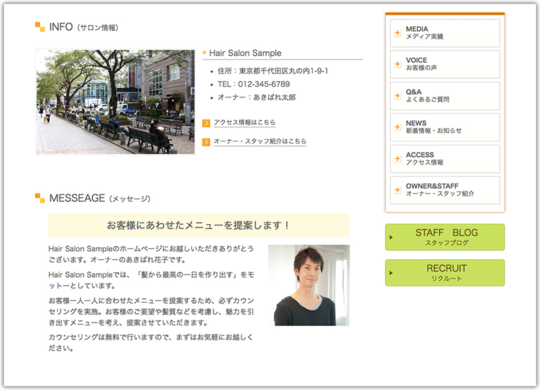Click the arrow icon beside NEWS
540x390 pixels.
(x=397, y=127)
